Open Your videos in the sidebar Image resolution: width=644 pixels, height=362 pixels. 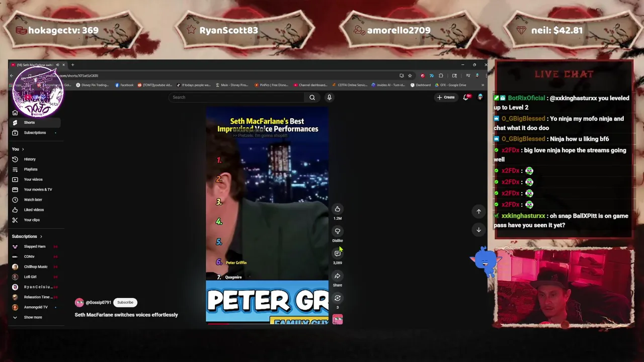coord(35,179)
